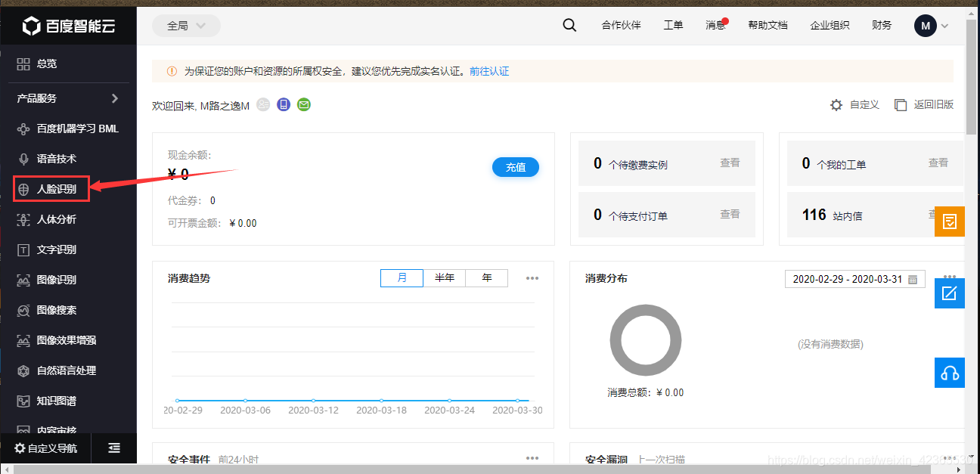Viewport: 980px width, 474px height.
Task: Open the date range calendar icon
Action: (x=913, y=279)
